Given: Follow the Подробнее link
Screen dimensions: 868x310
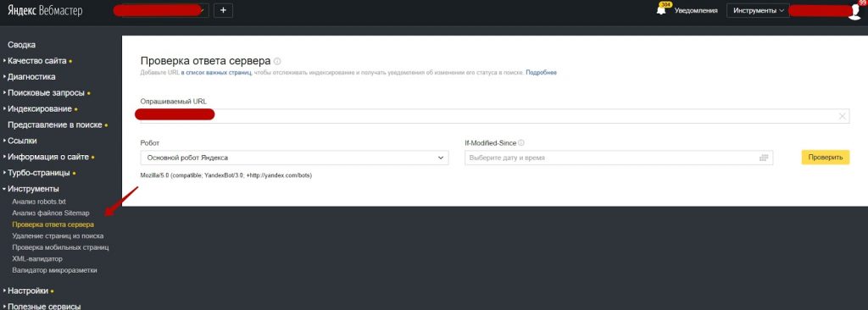Looking at the screenshot, I should tap(542, 73).
